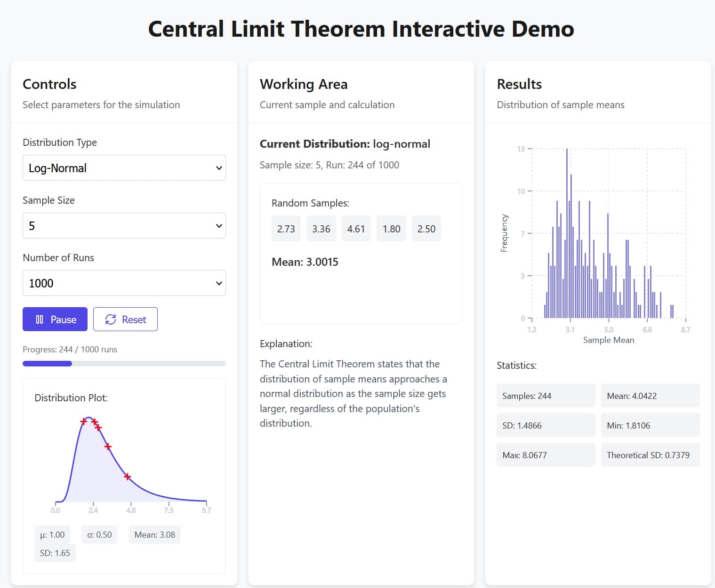Click the sample value 4.61 chip
This screenshot has height=588, width=715.
point(356,229)
